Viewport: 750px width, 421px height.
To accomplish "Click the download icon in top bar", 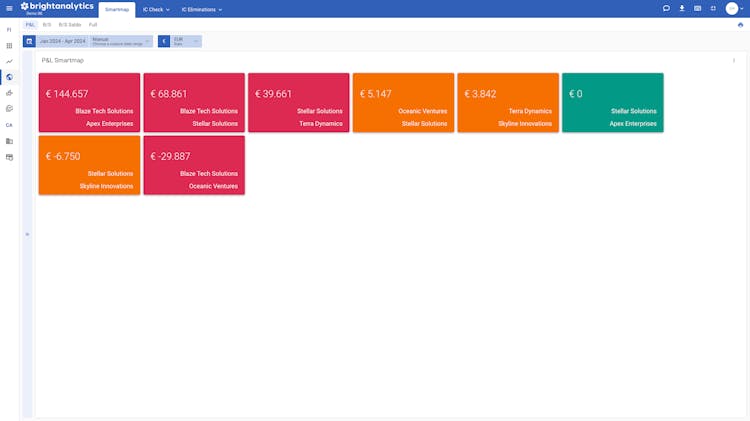I will coord(682,8).
